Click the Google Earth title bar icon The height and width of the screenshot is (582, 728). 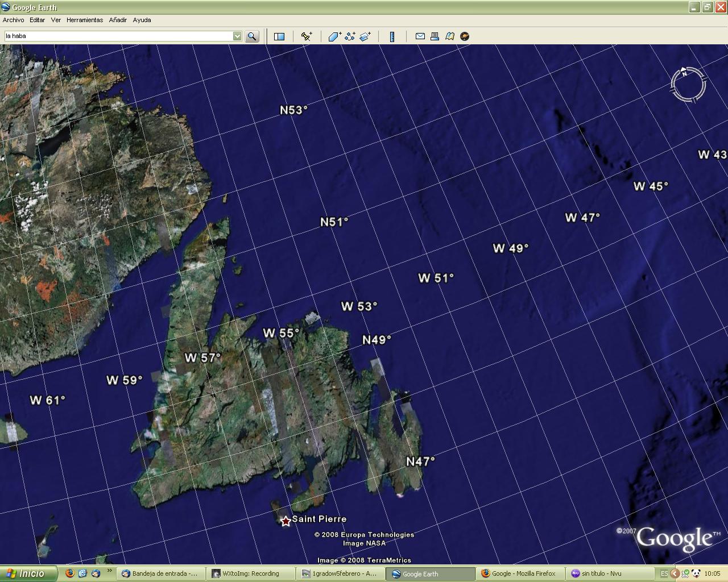click(x=6, y=7)
